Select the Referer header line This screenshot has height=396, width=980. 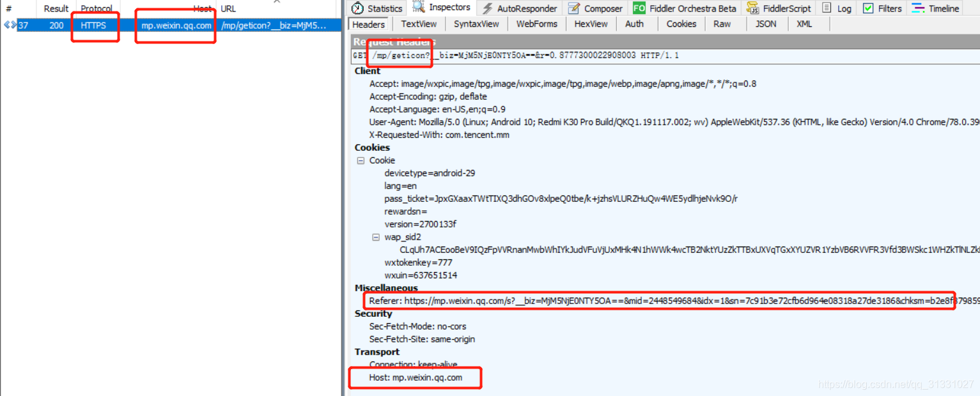673,301
